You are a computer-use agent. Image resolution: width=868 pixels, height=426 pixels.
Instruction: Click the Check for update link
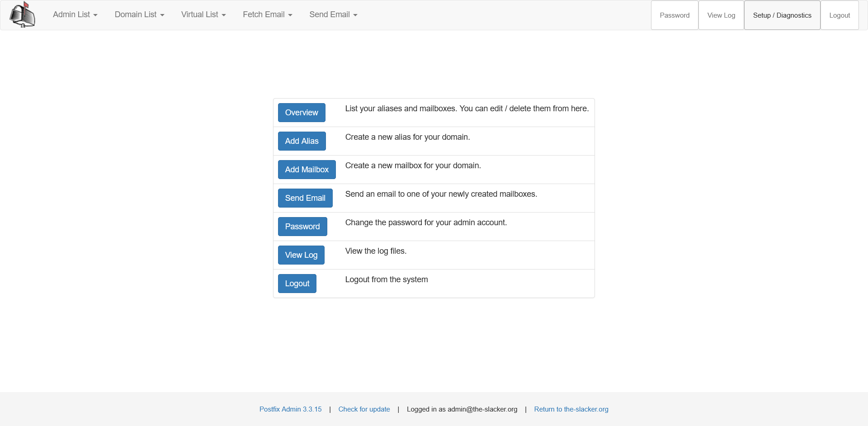tap(364, 409)
